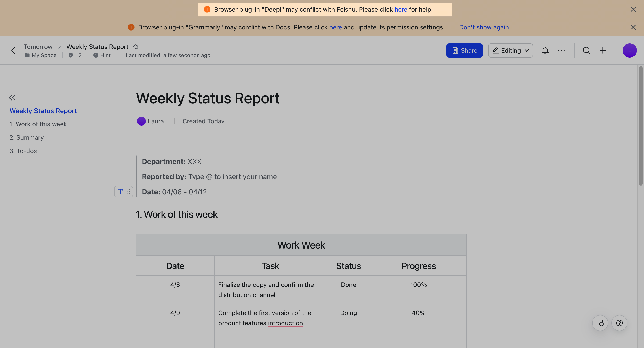Click the text block type icon
This screenshot has width=644, height=348.
(x=120, y=192)
